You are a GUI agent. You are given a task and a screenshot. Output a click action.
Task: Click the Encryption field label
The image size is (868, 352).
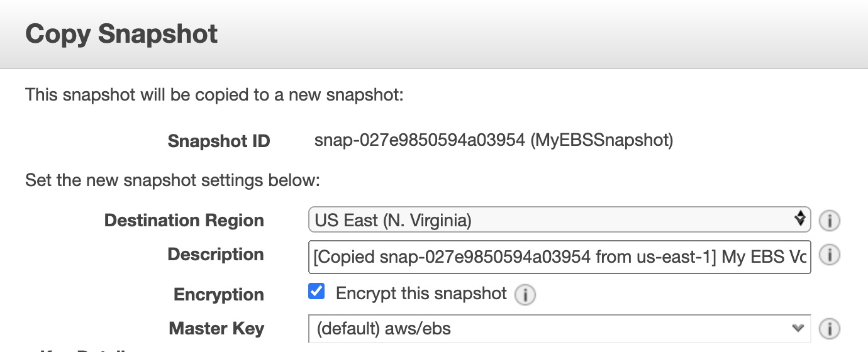click(219, 295)
